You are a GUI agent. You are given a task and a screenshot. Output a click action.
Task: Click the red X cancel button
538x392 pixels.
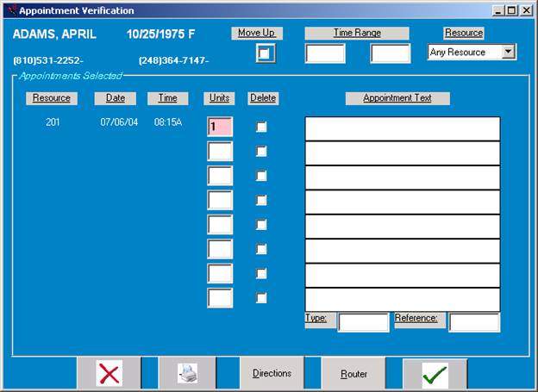pos(109,374)
